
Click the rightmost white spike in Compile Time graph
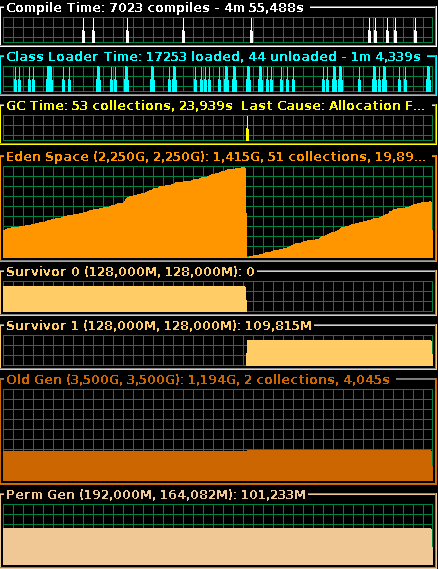[x=416, y=30]
